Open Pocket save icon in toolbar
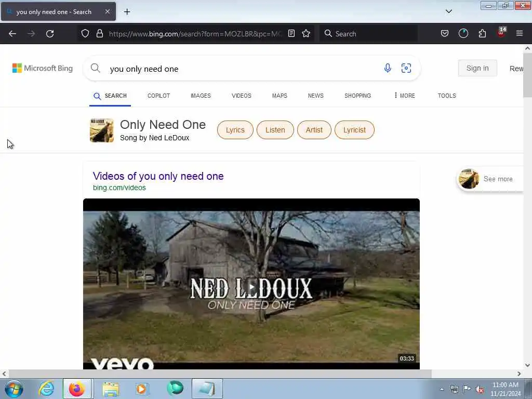 click(445, 33)
